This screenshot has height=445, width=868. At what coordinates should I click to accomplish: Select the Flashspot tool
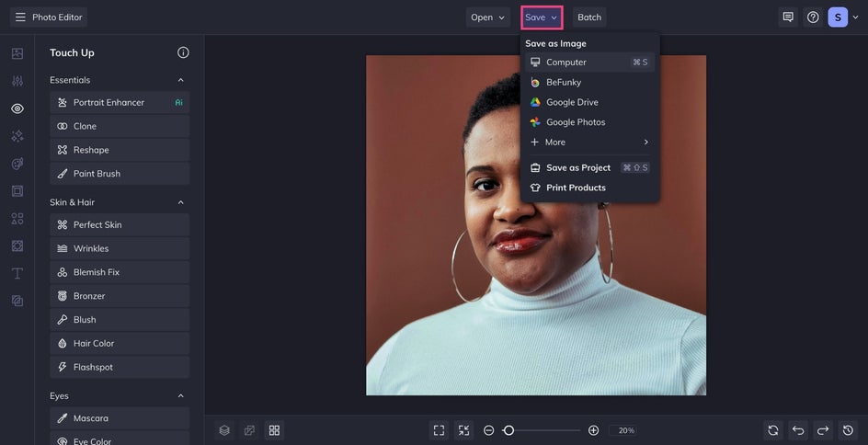120,367
